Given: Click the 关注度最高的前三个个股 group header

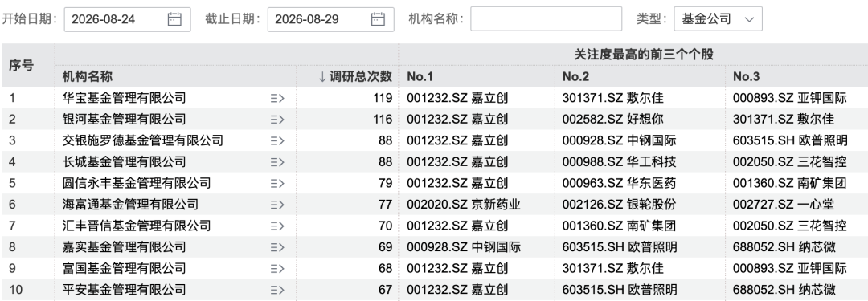Looking at the screenshot, I should (x=644, y=55).
